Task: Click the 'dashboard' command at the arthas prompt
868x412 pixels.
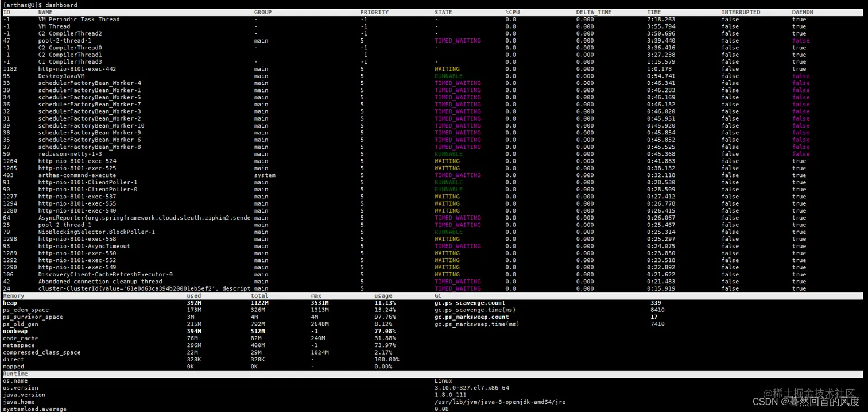Action: point(61,5)
